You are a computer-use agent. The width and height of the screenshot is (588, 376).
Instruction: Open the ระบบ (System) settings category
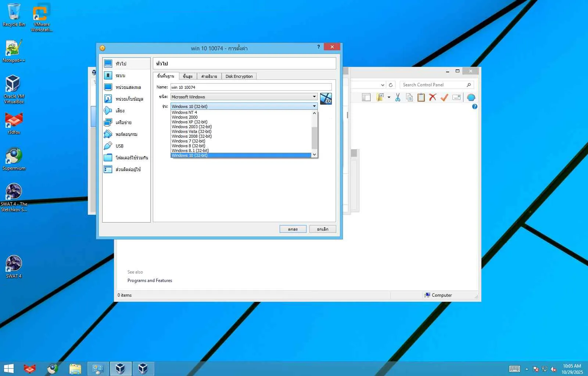tap(126, 75)
